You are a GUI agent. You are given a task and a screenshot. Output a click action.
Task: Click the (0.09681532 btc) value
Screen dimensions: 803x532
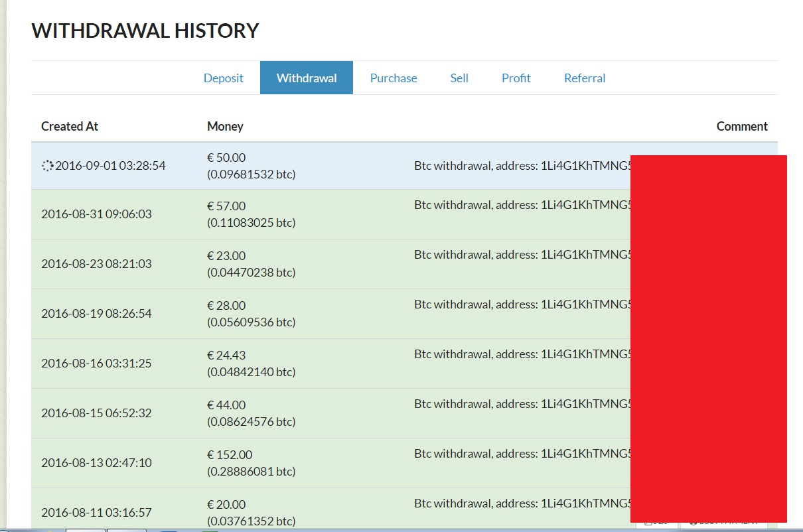click(x=252, y=175)
